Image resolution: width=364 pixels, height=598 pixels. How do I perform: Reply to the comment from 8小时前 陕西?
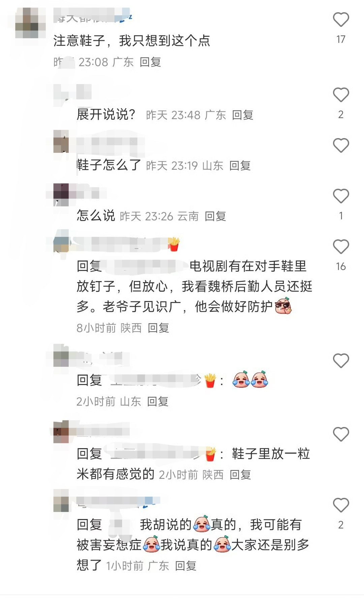pos(158,328)
